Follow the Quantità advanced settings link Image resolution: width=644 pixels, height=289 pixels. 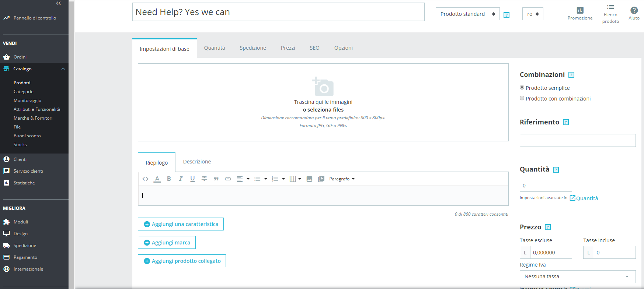point(584,198)
